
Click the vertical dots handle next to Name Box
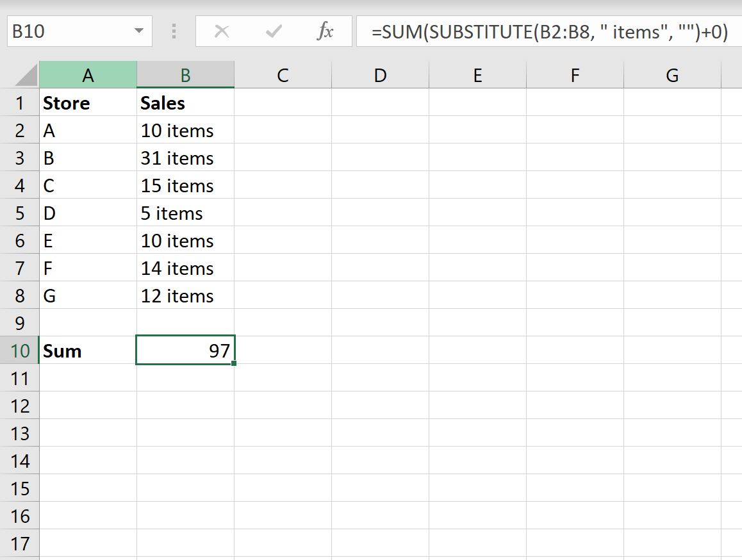pos(174,31)
